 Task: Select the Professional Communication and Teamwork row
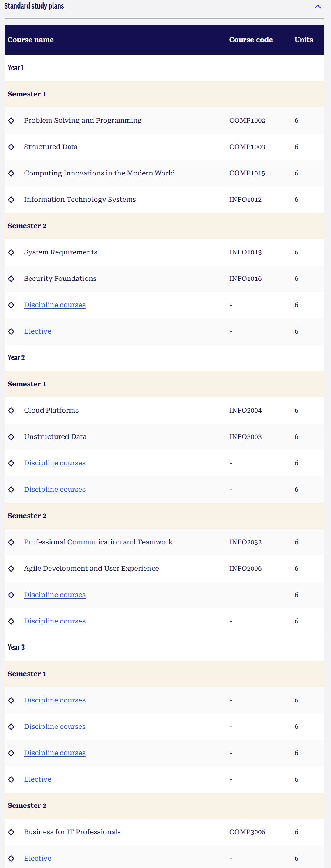pyautogui.click(x=164, y=542)
